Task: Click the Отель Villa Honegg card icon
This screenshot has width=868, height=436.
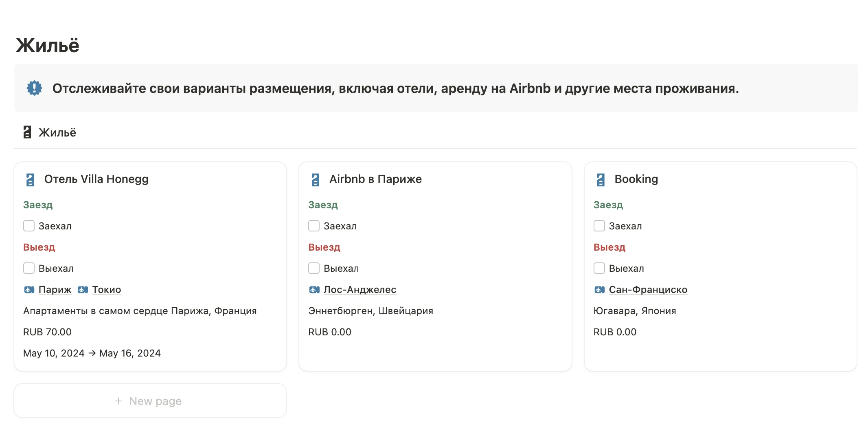Action: pyautogui.click(x=31, y=180)
